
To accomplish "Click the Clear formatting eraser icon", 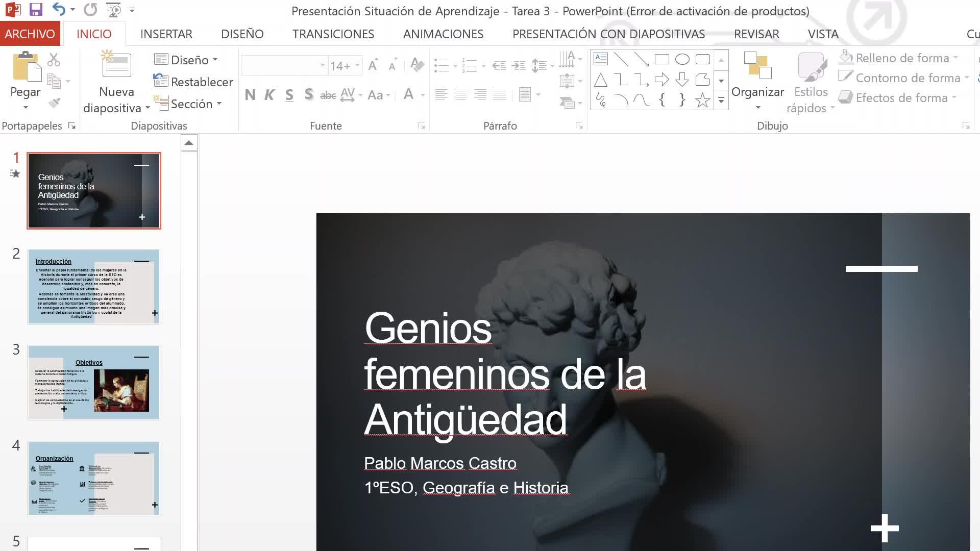I will point(417,65).
